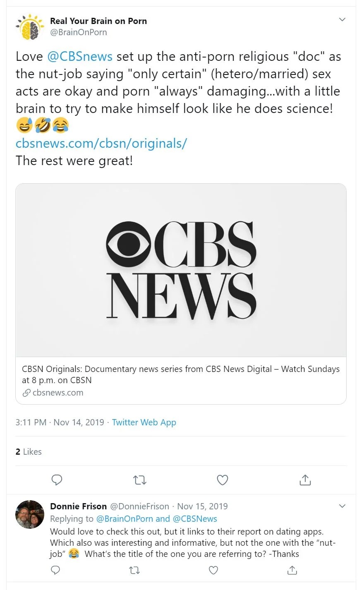Image resolution: width=364 pixels, height=590 pixels.
Task: View Donnie Frison's profile picture
Action: pos(30,514)
